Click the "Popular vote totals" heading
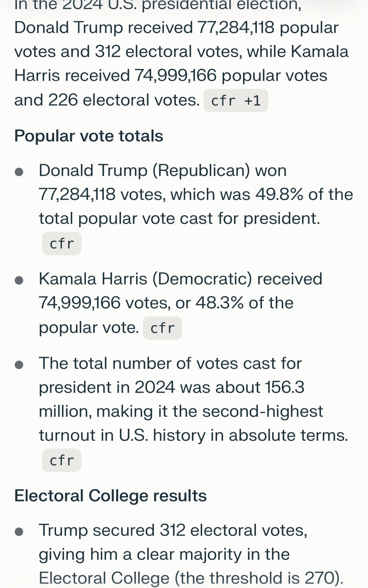Viewport: 368px width, 588px height. (89, 136)
